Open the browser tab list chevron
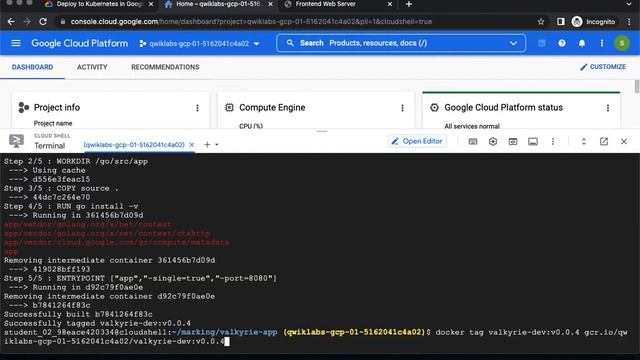 pyautogui.click(x=629, y=4)
